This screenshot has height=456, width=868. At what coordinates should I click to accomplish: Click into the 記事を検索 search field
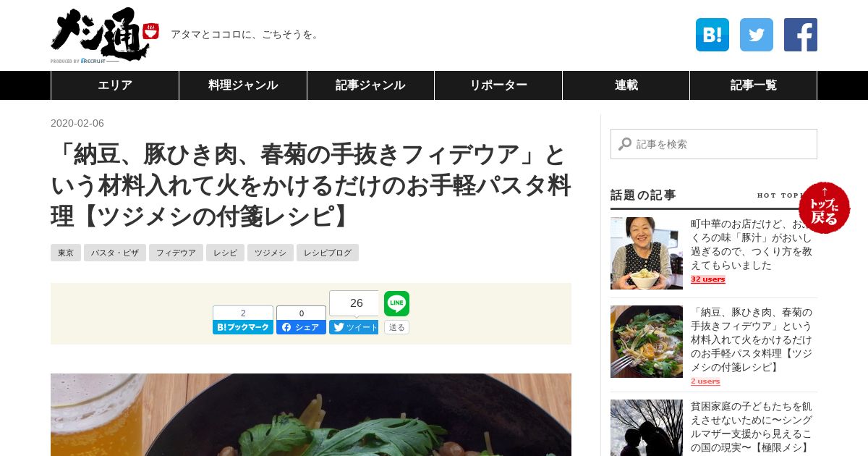tap(714, 144)
